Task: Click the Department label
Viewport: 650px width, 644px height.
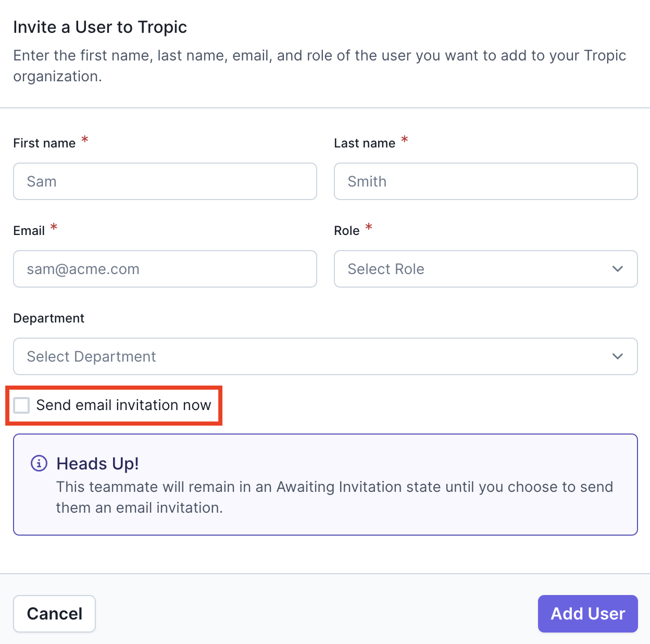Action: [49, 318]
